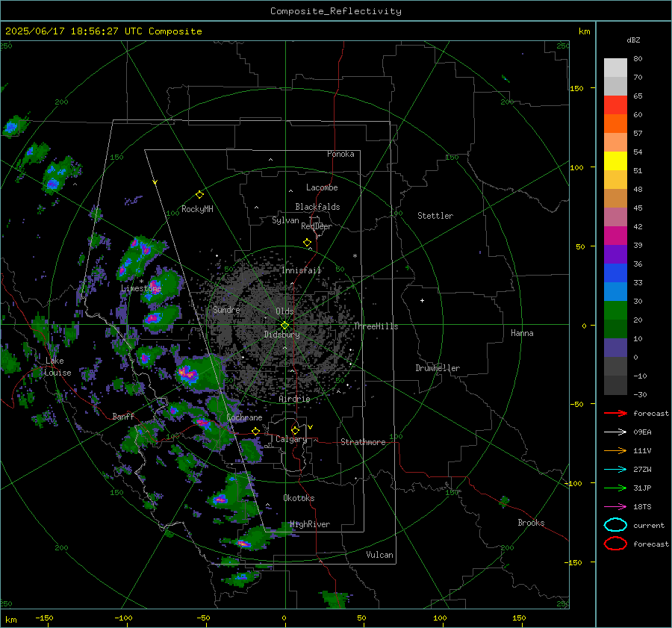This screenshot has height=628, width=672.
Task: Click the orange 111V arrow legend icon
Action: (x=615, y=450)
